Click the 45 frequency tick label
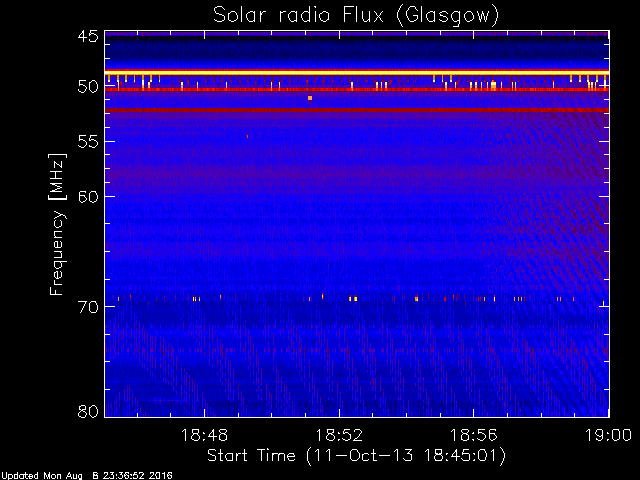 (88, 36)
